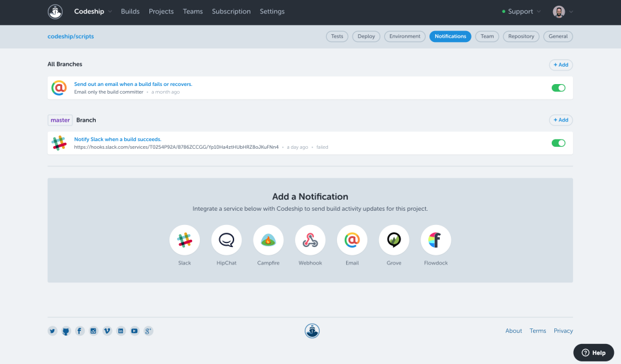
Task: Add an Email notification integration
Action: coord(352,240)
